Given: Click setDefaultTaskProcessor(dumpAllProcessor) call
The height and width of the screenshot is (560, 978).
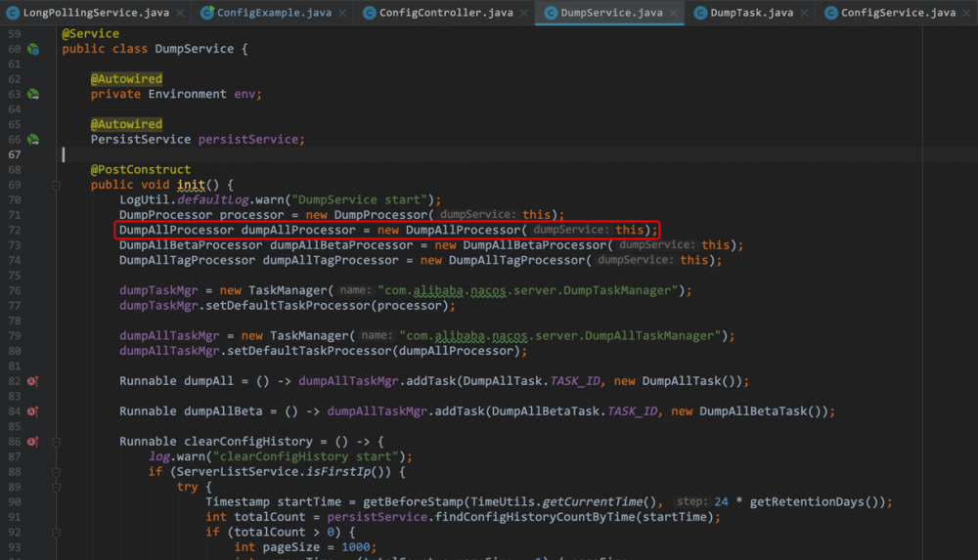Looking at the screenshot, I should click(x=374, y=351).
